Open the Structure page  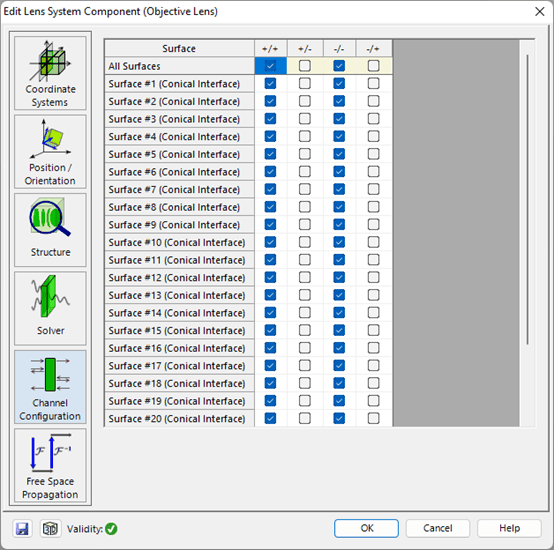tap(50, 230)
